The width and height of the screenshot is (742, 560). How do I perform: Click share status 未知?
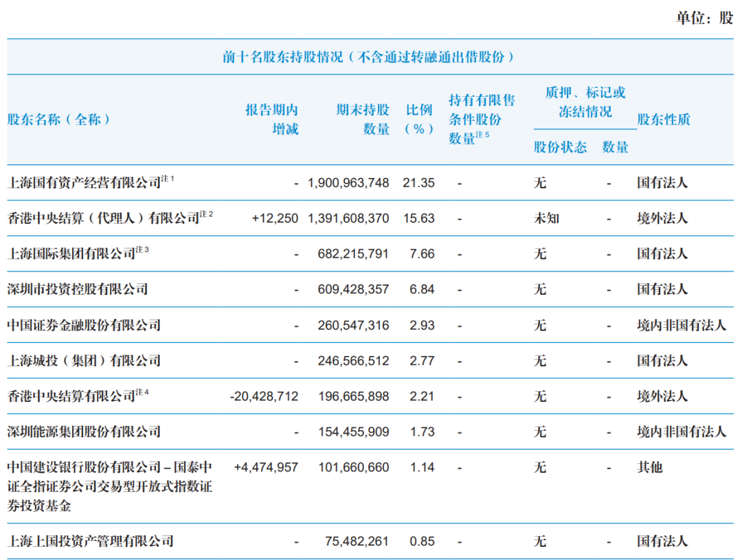coord(547,219)
